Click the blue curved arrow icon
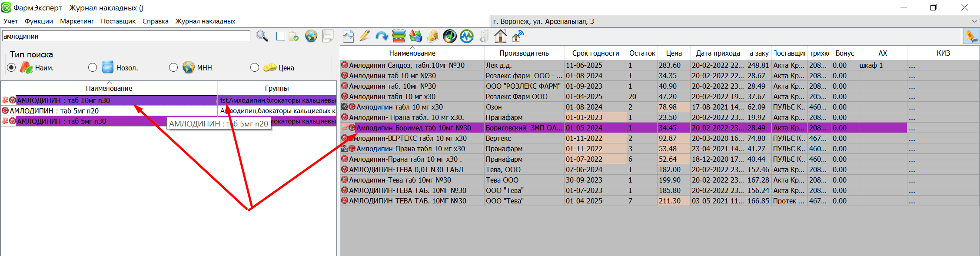Viewport: 980px width, 256px height. 382,36
